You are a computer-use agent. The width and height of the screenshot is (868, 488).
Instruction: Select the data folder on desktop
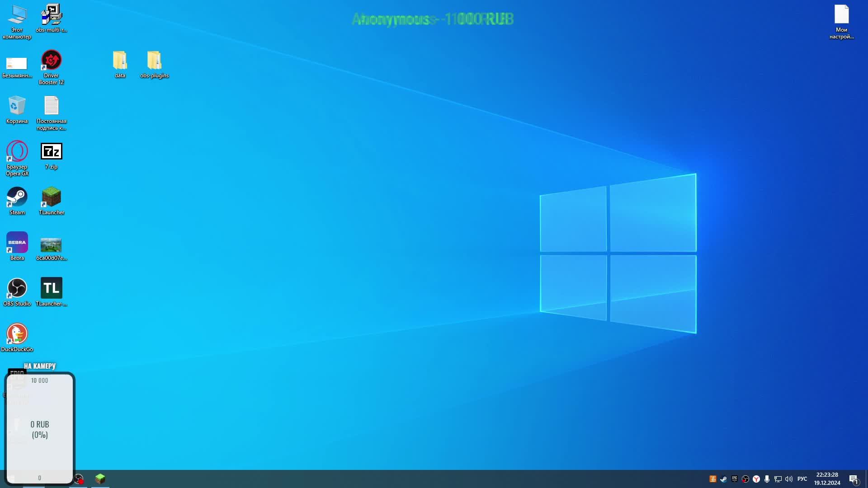(120, 61)
